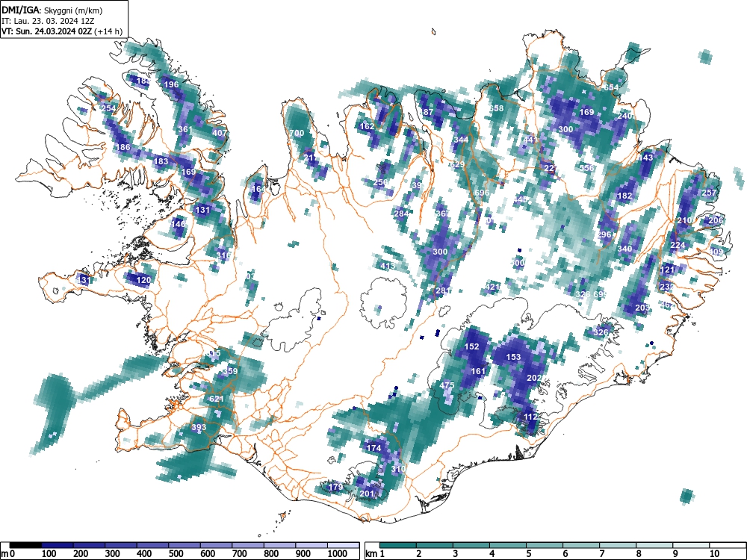The height and width of the screenshot is (560, 747).
Task: Click the '143' visibility value
Action: click(645, 158)
